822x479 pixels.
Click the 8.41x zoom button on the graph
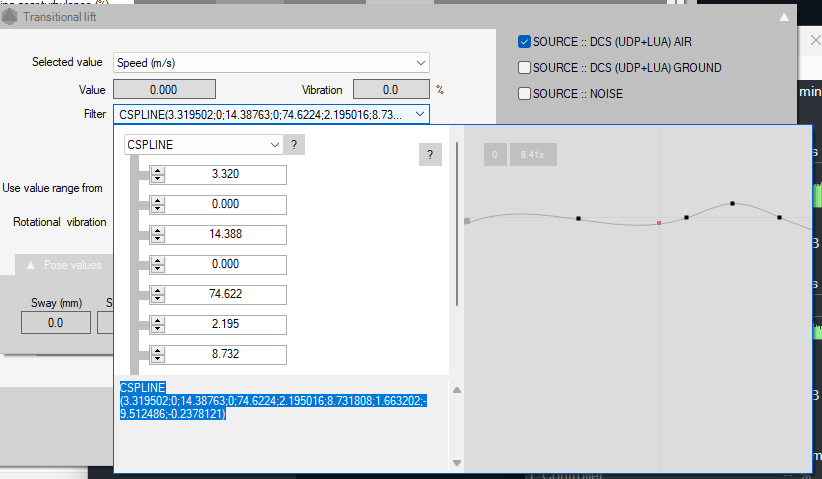tap(532, 155)
